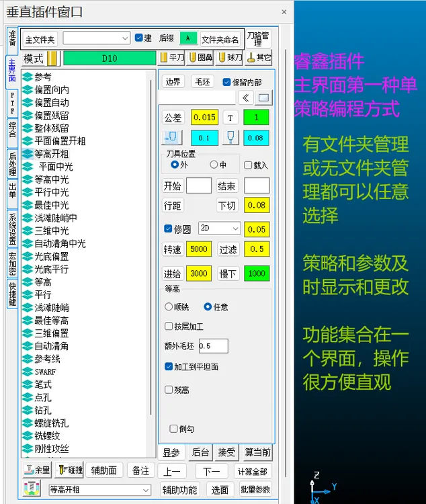Click the green A suffix swatch
The image size is (426, 504).
click(x=188, y=38)
